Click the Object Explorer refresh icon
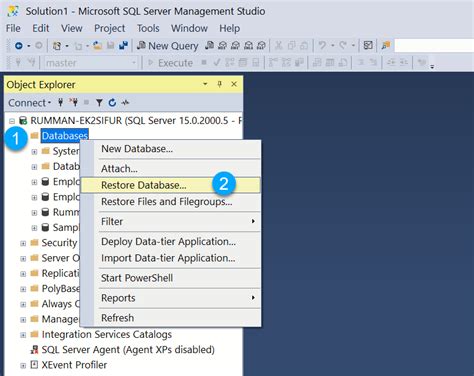 coord(112,103)
